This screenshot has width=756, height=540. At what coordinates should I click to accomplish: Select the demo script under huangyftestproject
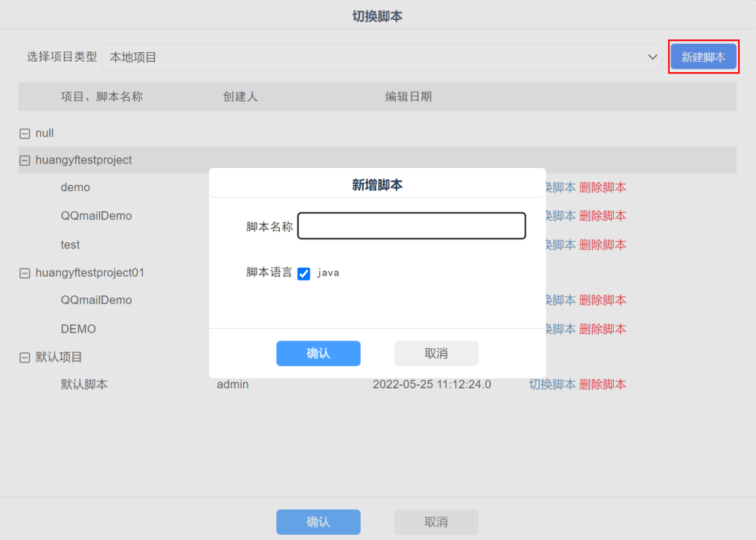pos(75,187)
